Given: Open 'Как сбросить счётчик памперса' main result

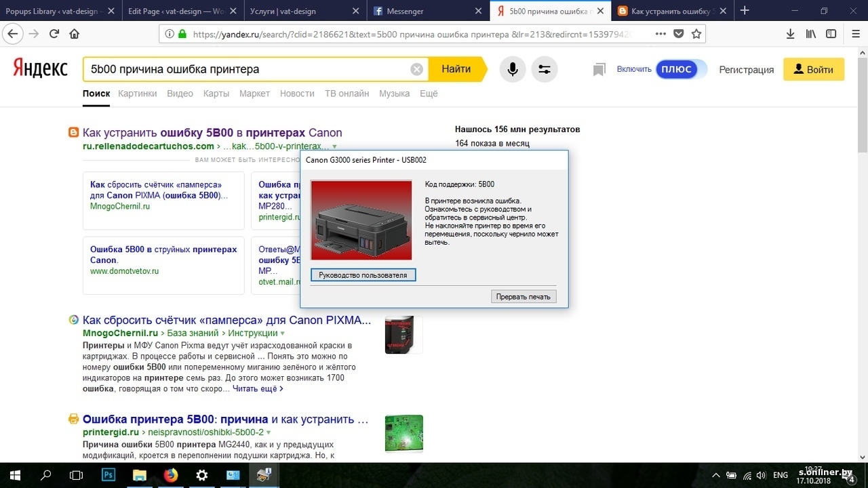Looking at the screenshot, I should tap(227, 320).
